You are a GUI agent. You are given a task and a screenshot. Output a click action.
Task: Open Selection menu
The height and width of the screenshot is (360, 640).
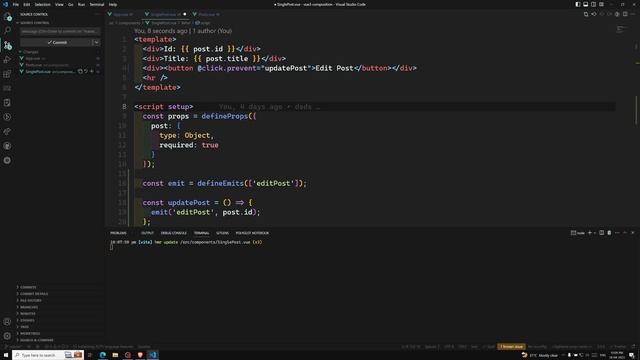click(x=42, y=4)
